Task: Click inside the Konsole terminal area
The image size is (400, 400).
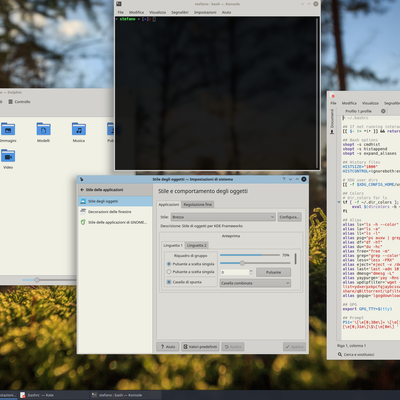Action: (215, 93)
